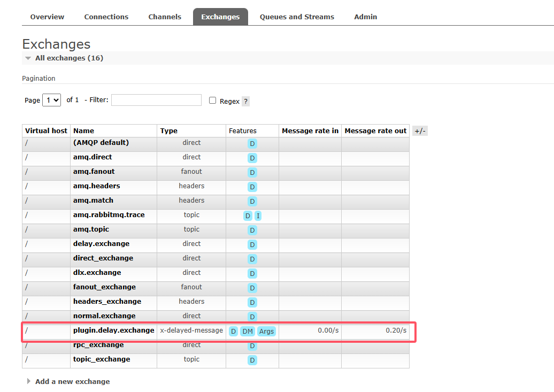Click the Args badge on plugin.delay.exchange
554x392 pixels.
tap(266, 332)
